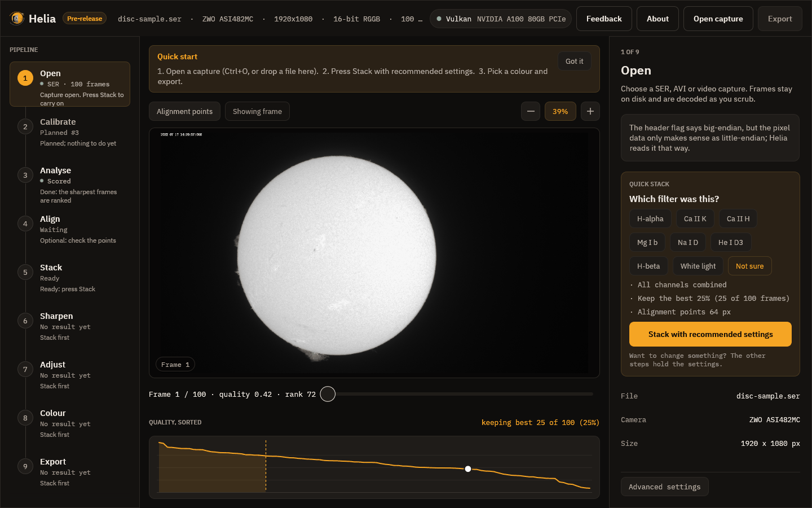Zoom out with the minus button
Screen dimensions: 812x508
531,111
